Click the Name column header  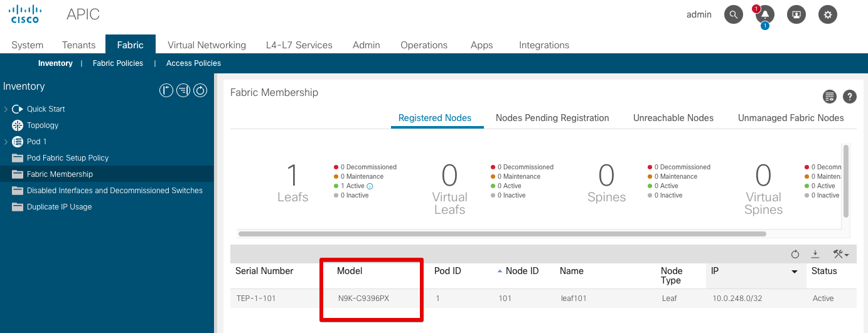click(572, 271)
